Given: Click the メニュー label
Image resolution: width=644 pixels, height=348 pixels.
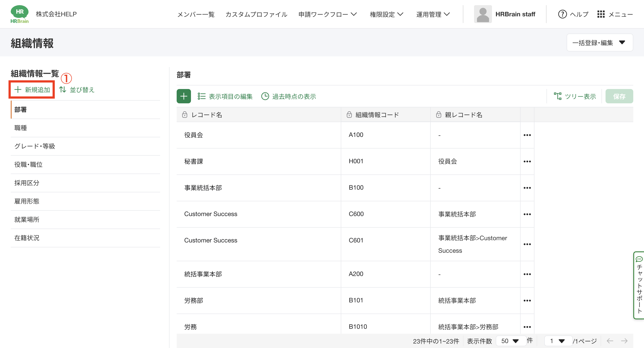Looking at the screenshot, I should 621,14.
